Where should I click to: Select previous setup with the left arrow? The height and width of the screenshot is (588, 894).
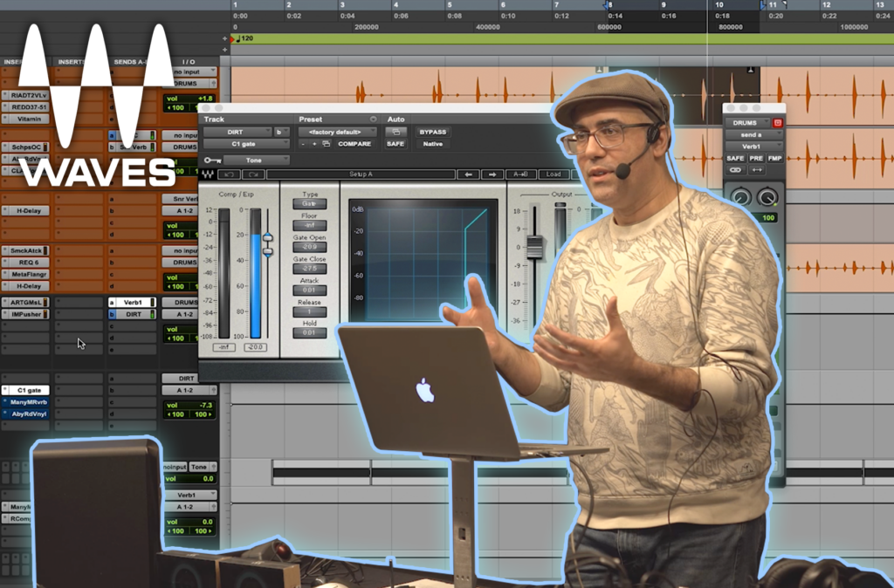tap(468, 174)
